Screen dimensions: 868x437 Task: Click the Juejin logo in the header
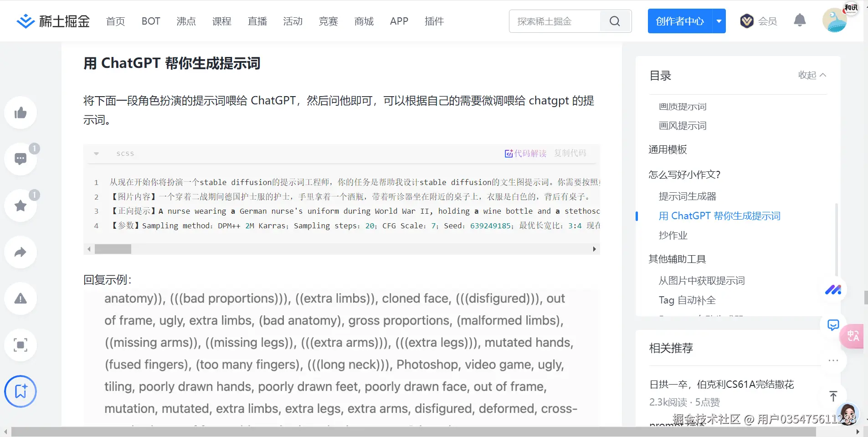pos(53,21)
